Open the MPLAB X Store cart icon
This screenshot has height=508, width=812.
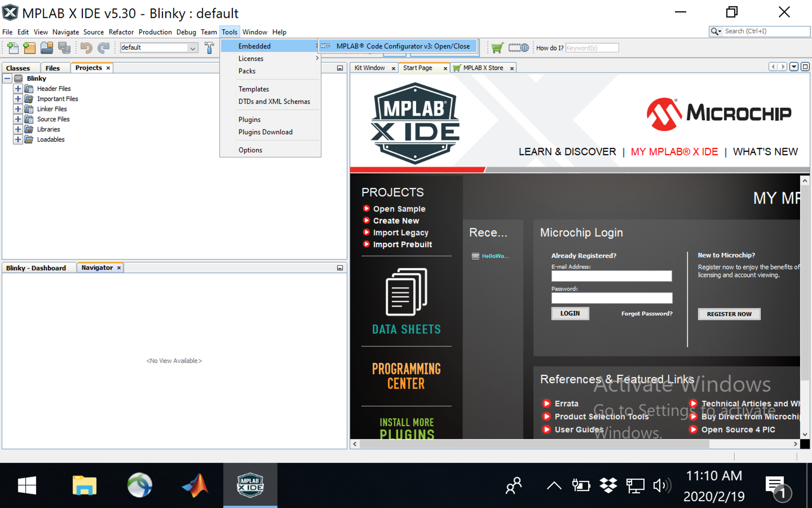[497, 48]
